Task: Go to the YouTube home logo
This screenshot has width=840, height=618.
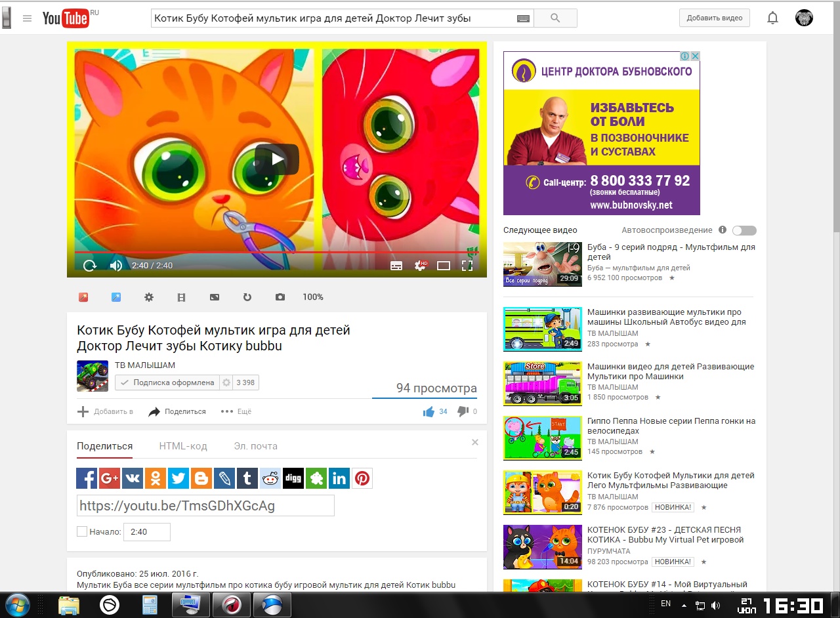Action: 66,18
